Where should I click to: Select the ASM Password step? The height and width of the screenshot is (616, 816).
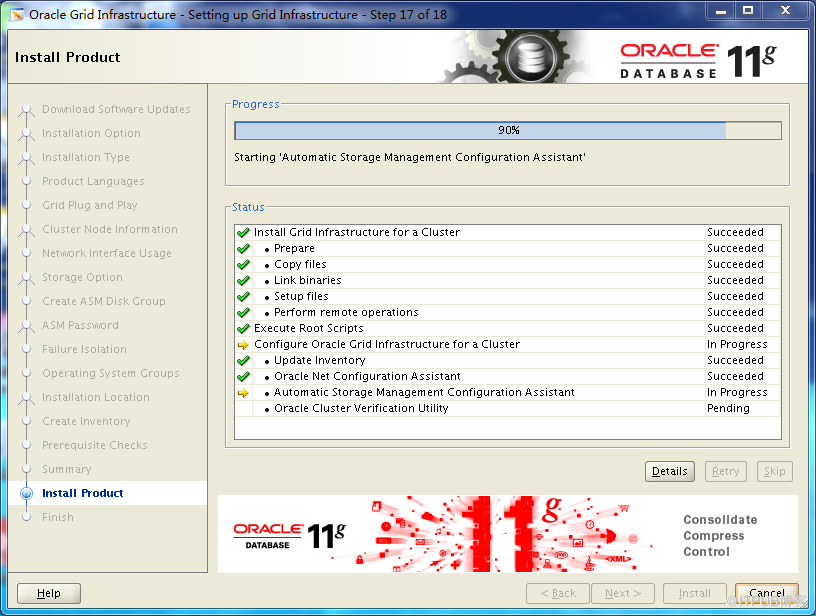click(80, 325)
